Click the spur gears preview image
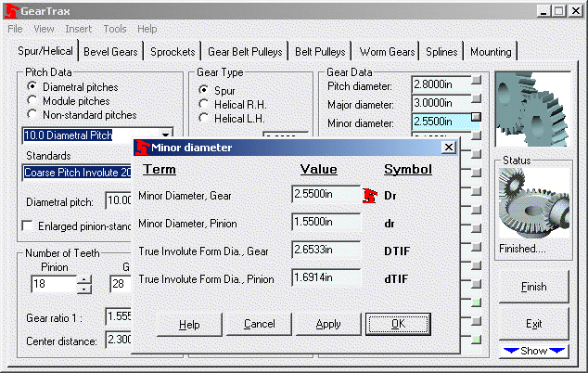This screenshot has width=588, height=373. pyautogui.click(x=533, y=109)
